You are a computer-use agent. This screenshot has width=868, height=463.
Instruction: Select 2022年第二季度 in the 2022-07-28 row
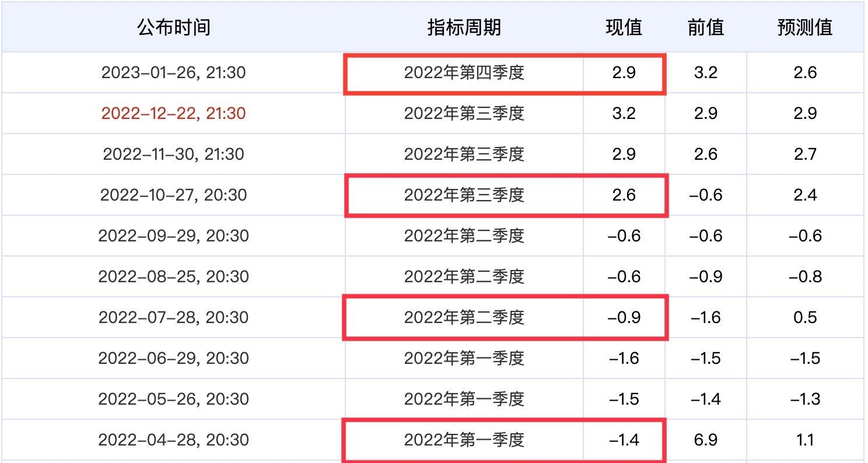click(464, 317)
